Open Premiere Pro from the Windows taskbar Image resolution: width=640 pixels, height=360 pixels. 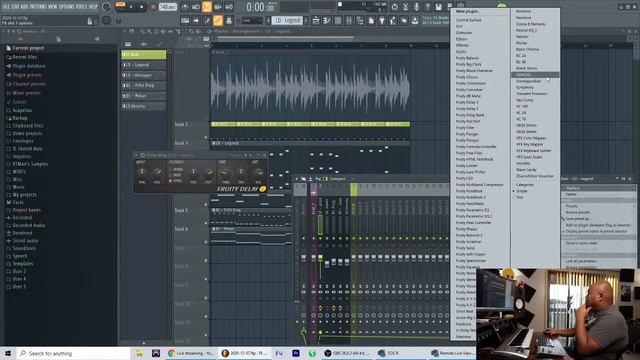296,353
